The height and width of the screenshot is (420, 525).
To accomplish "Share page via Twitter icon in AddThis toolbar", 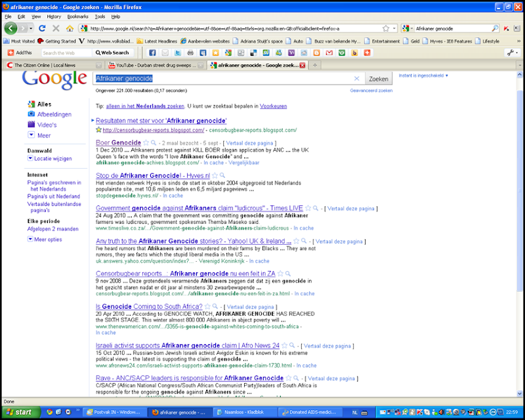I will 178,52.
